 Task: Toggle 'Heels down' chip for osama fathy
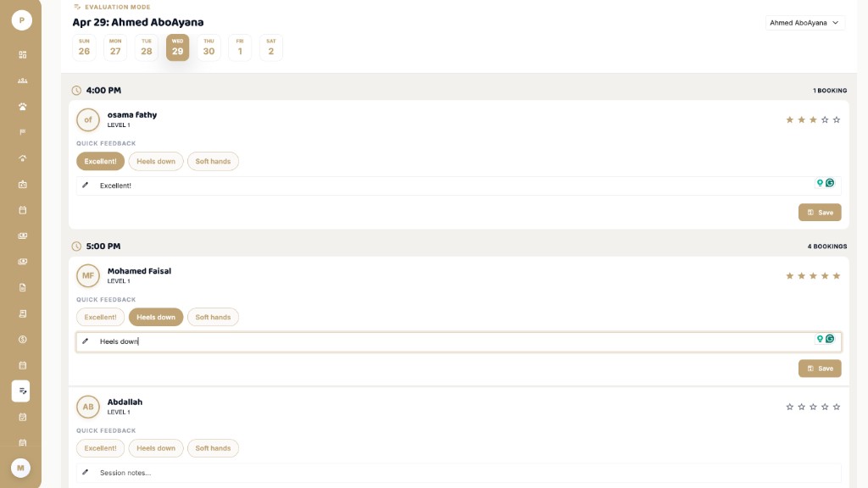point(156,162)
